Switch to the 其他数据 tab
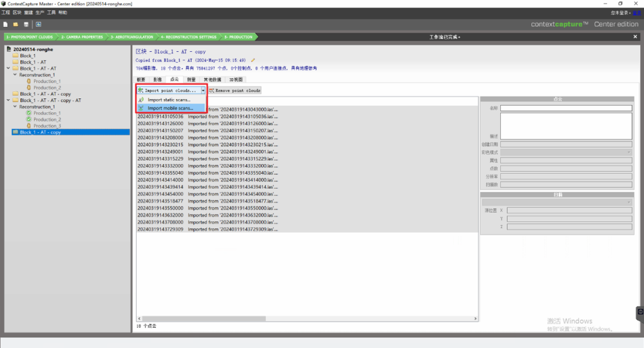Image resolution: width=644 pixels, height=348 pixels. pos(212,79)
